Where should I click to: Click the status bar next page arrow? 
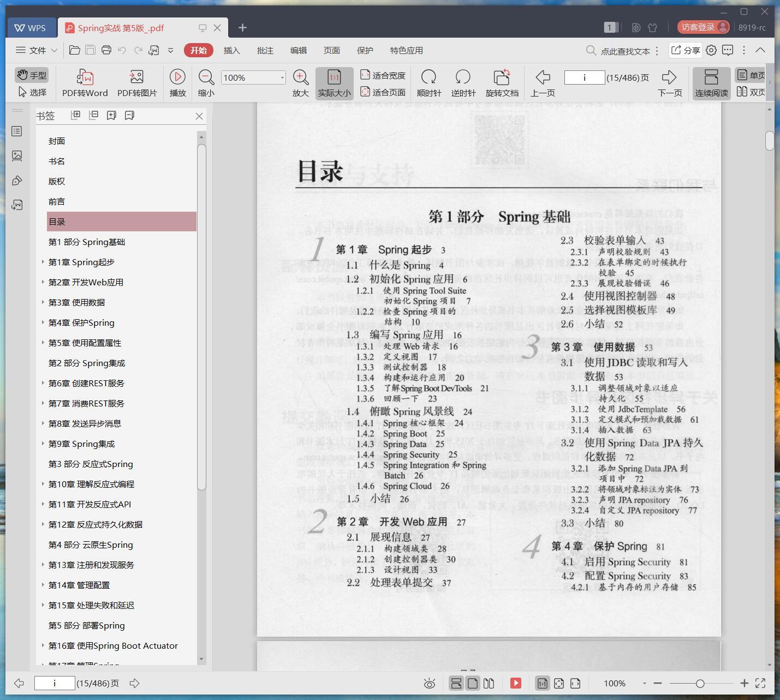click(134, 683)
